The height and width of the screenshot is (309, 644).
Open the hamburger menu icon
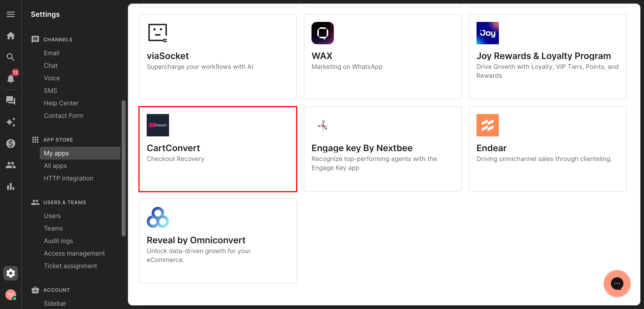coord(11,14)
